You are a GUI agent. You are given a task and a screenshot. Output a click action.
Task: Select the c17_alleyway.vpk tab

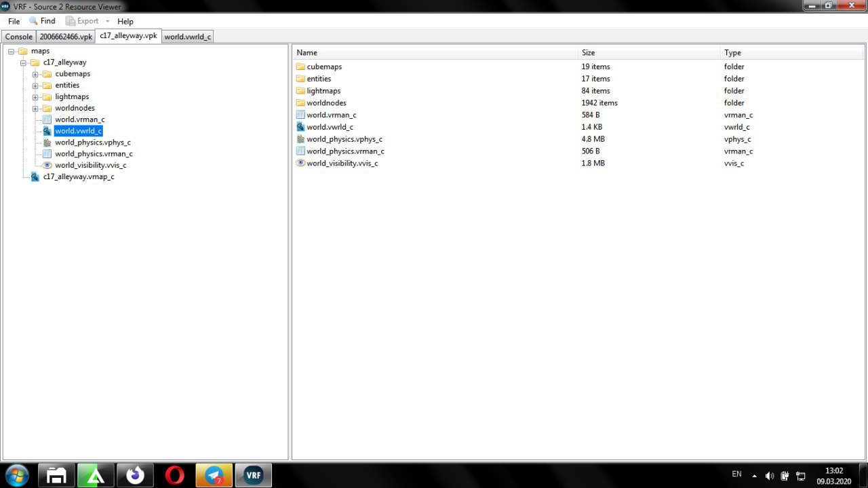(128, 36)
